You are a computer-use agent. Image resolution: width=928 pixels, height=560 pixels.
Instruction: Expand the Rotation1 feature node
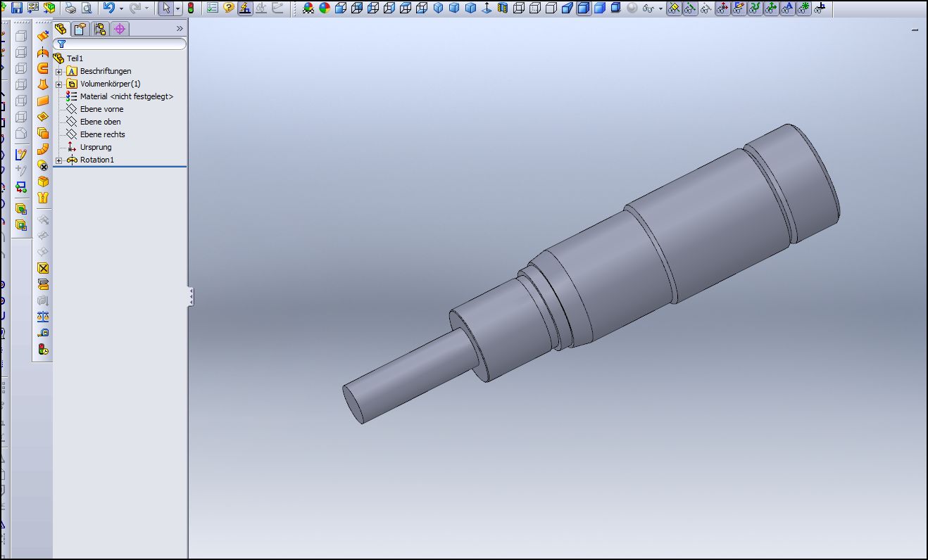(x=59, y=160)
